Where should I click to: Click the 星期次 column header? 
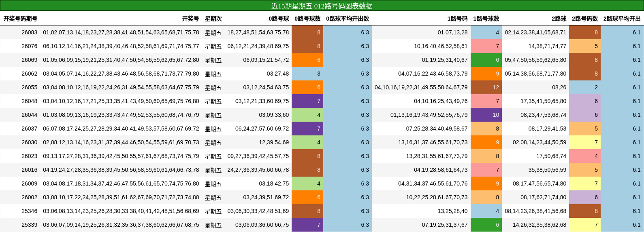click(213, 19)
